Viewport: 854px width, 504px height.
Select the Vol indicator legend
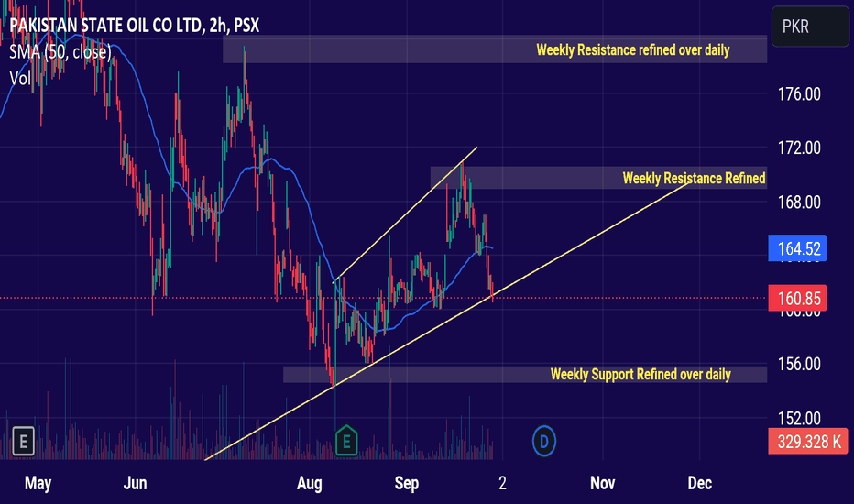[x=20, y=79]
